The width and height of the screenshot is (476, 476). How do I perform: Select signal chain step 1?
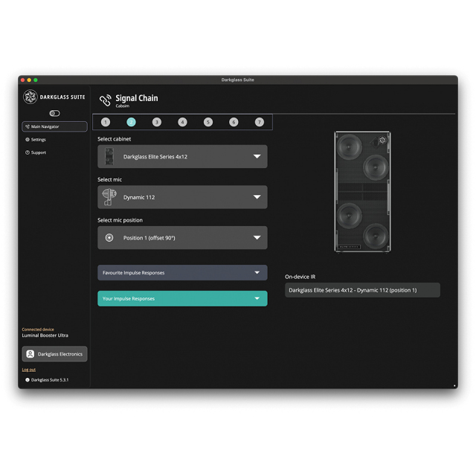[x=106, y=122]
